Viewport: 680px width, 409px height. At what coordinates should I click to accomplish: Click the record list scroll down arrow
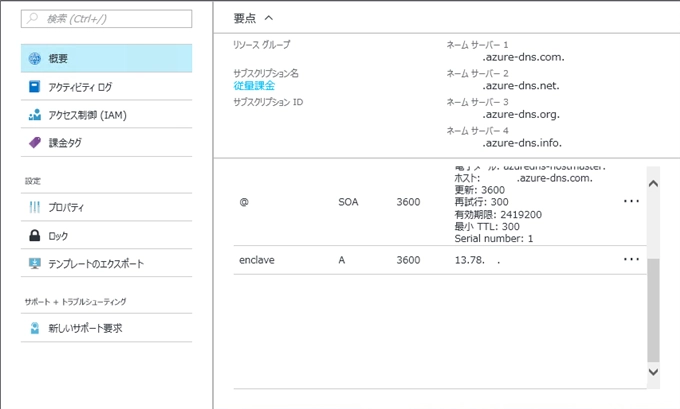pos(653,372)
